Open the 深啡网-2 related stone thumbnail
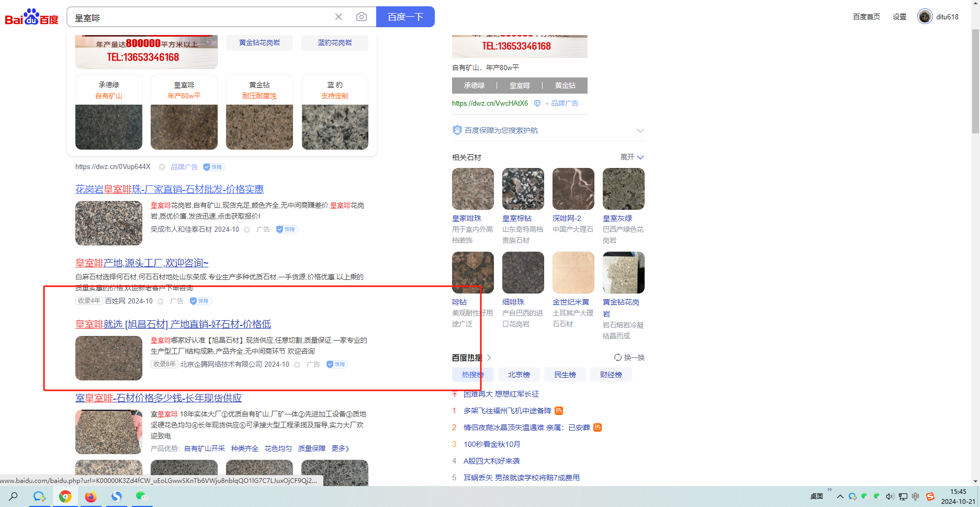This screenshot has width=980, height=507. coord(573,189)
